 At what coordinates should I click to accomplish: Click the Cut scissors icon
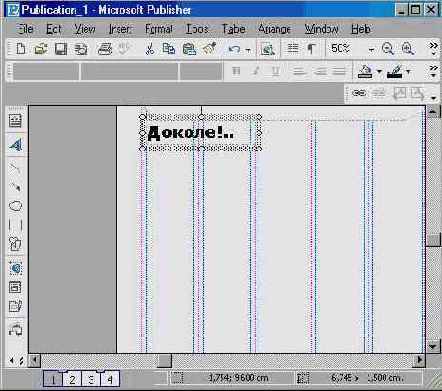tap(150, 49)
